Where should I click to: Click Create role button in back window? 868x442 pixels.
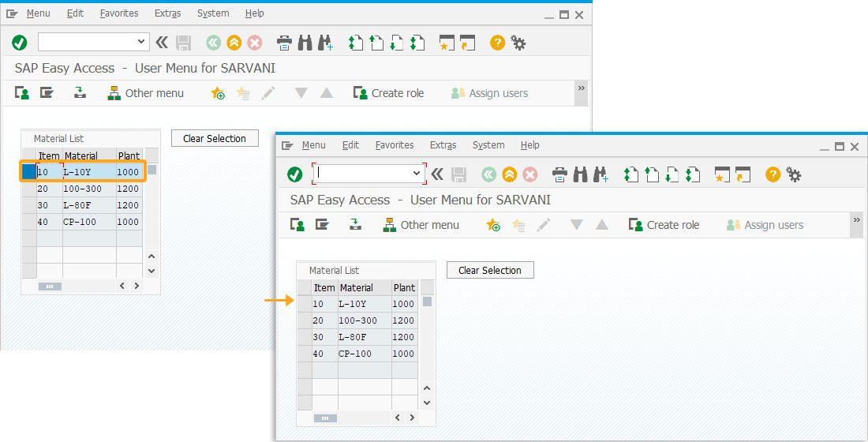388,93
